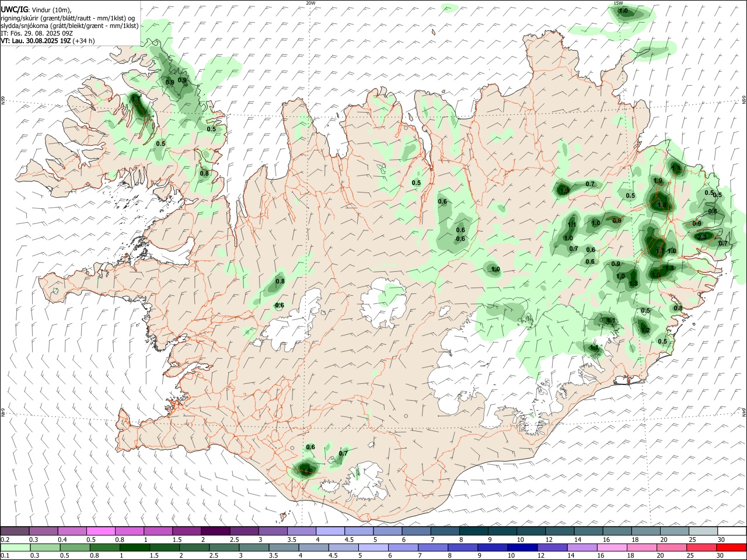Select the top-row swatch between 0.8 and 1
This screenshot has height=560, width=747.
point(130,531)
